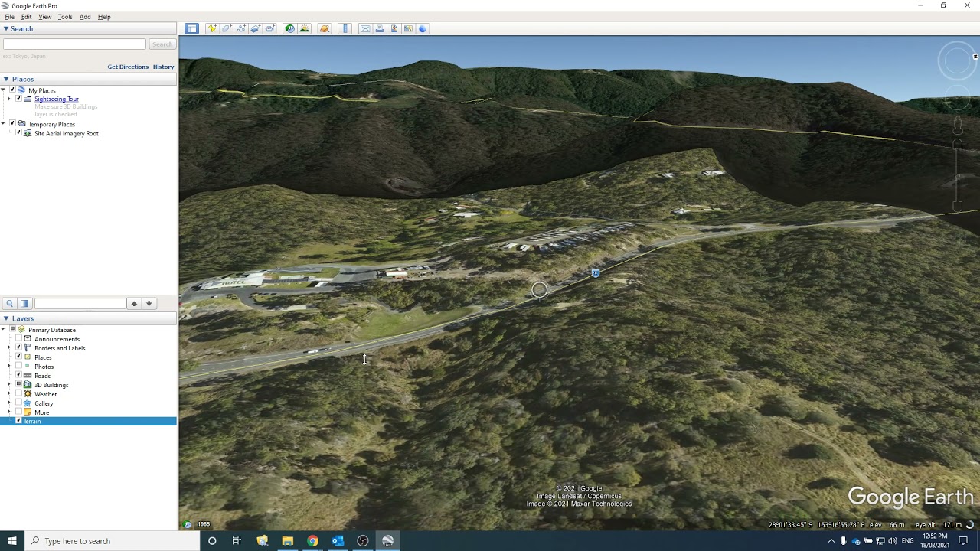Viewport: 980px width, 551px height.
Task: Uncheck the Roads layer checkbox
Action: click(18, 376)
